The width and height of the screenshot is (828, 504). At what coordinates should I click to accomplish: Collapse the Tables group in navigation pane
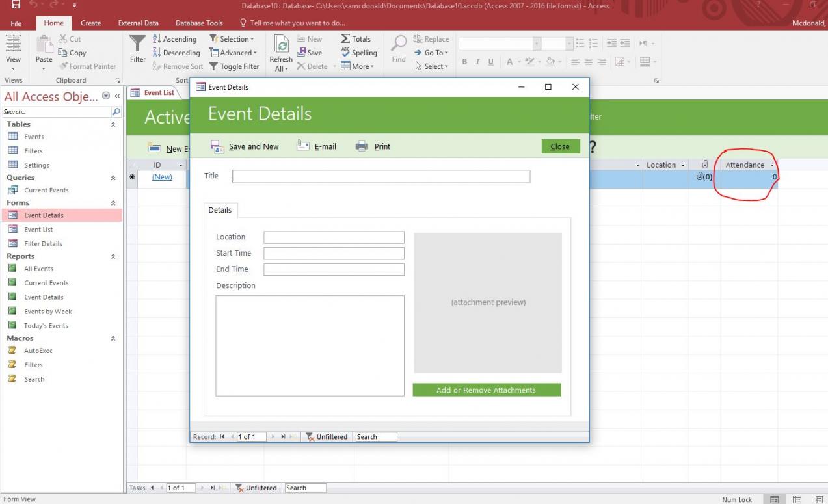(x=113, y=124)
